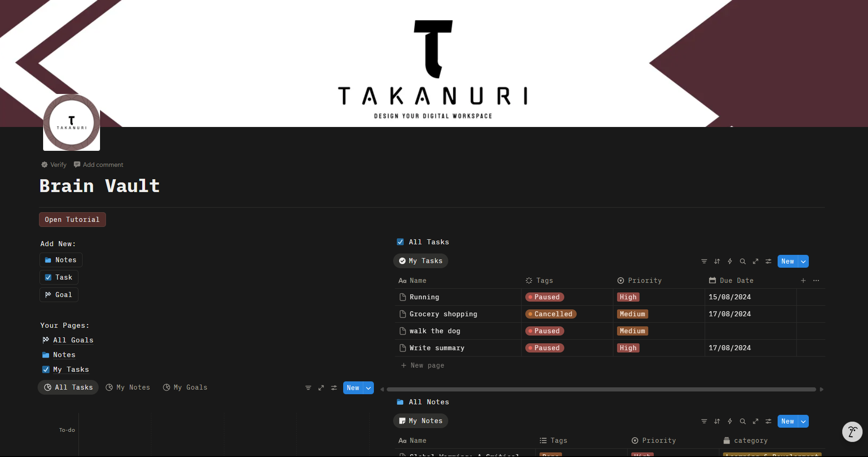This screenshot has width=868, height=457.
Task: Open the three-dot menu in My Tasks header
Action: click(x=816, y=281)
